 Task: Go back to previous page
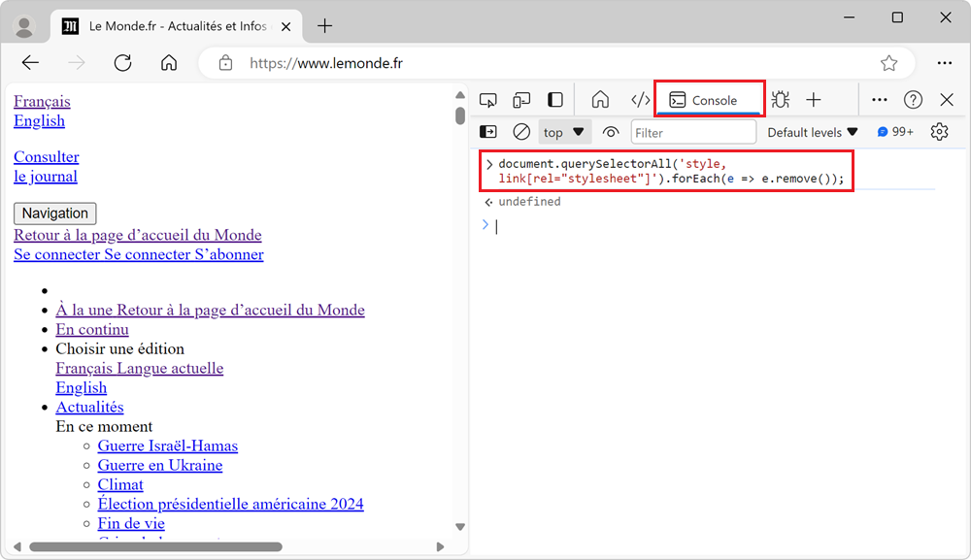(30, 62)
